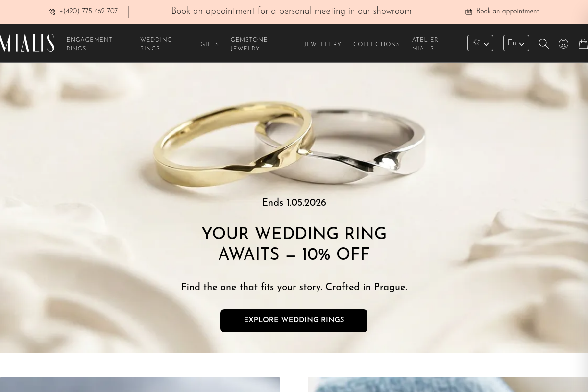This screenshot has height=392, width=588.
Task: Open the Wedding Rings menu
Action: [156, 44]
